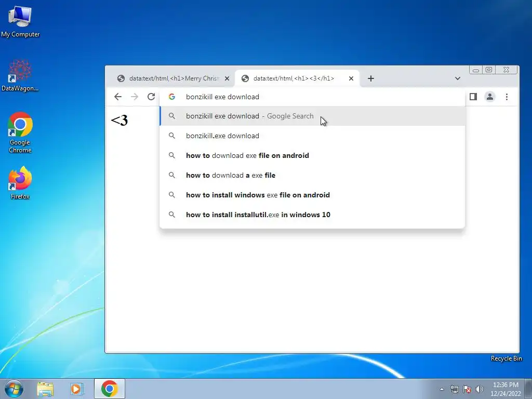This screenshot has width=532, height=399.
Task: Click the <3 heading on the page
Action: pyautogui.click(x=119, y=121)
